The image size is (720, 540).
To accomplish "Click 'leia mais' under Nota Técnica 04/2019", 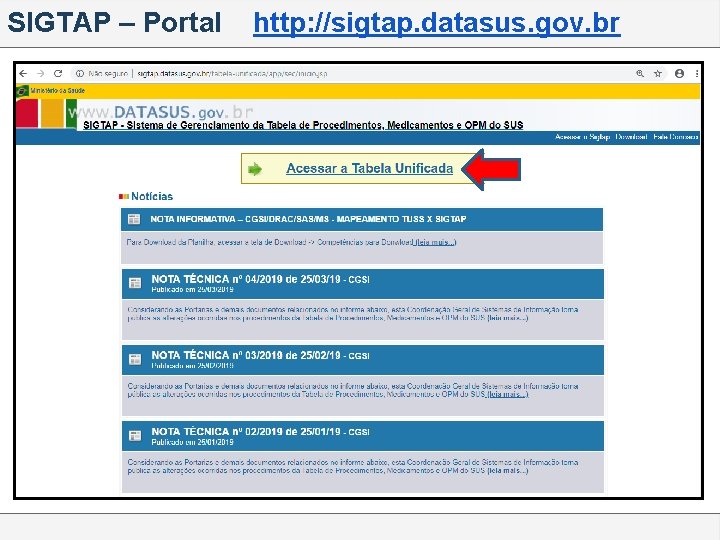I will 508,318.
